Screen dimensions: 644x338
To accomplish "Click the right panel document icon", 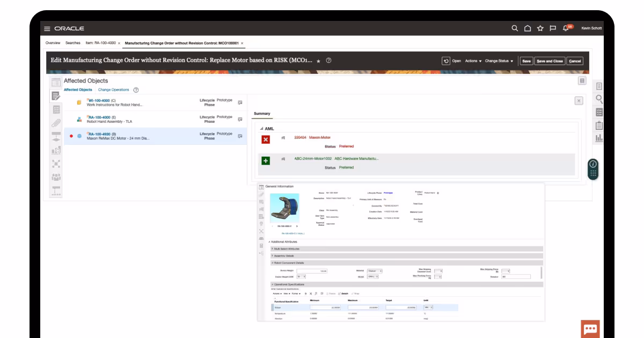I will pos(599,86).
